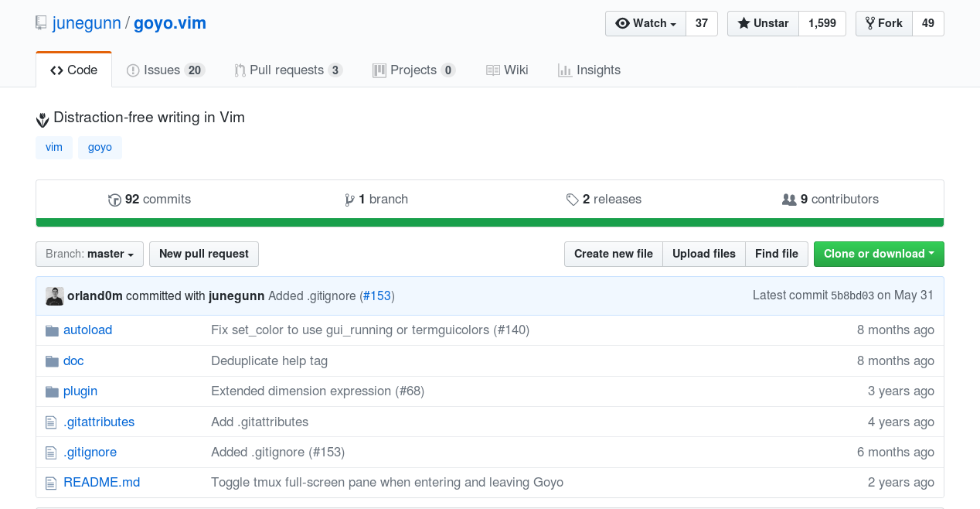Open the README.md file
The height and width of the screenshot is (509, 980).
102,483
